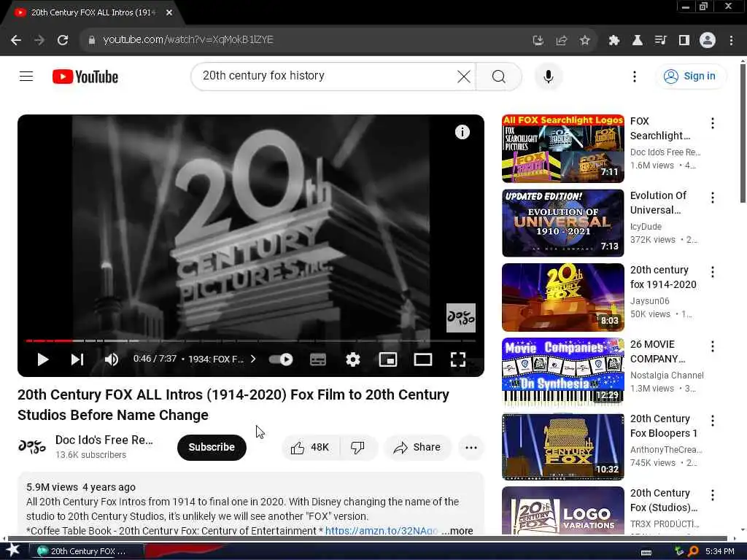This screenshot has height=560, width=747.
Task: Open Doc Ido's Free Re... channel name
Action: click(104, 440)
